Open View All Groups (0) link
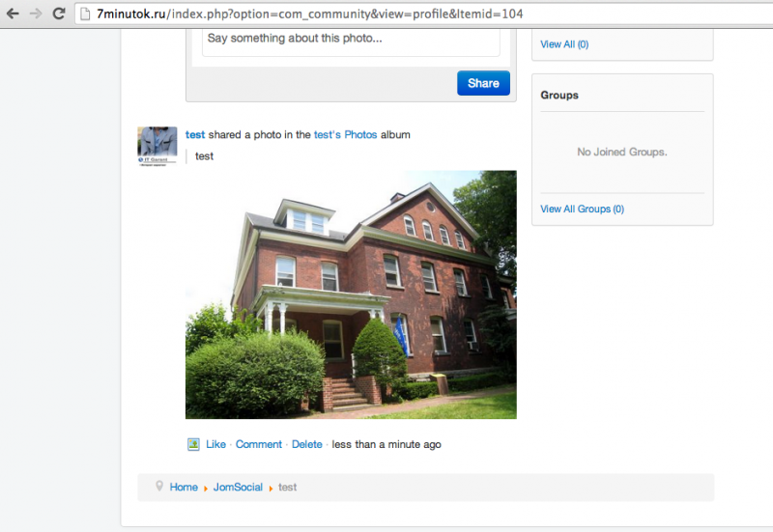The image size is (773, 532). point(583,209)
